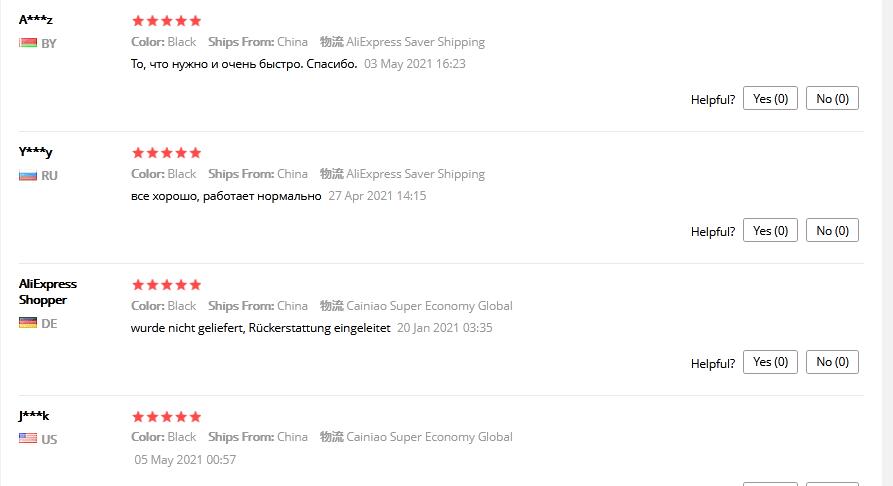Vote Yes on Y***y's review

click(x=770, y=231)
